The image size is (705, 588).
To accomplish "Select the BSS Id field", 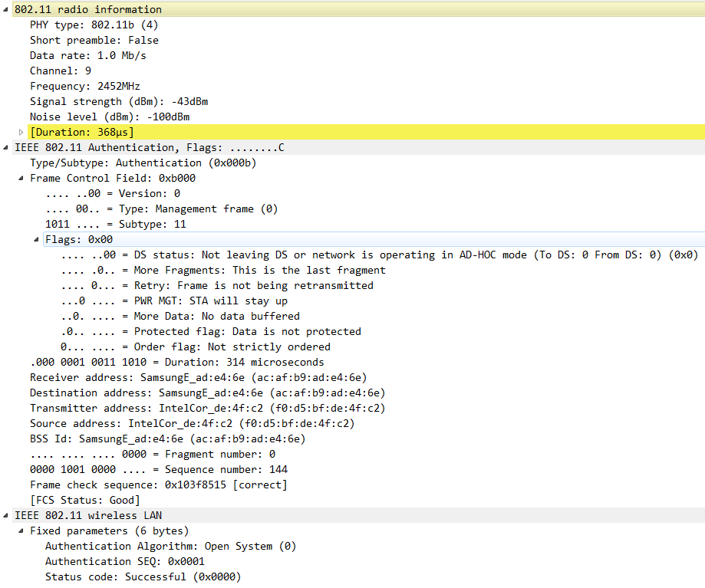I will coord(167,439).
